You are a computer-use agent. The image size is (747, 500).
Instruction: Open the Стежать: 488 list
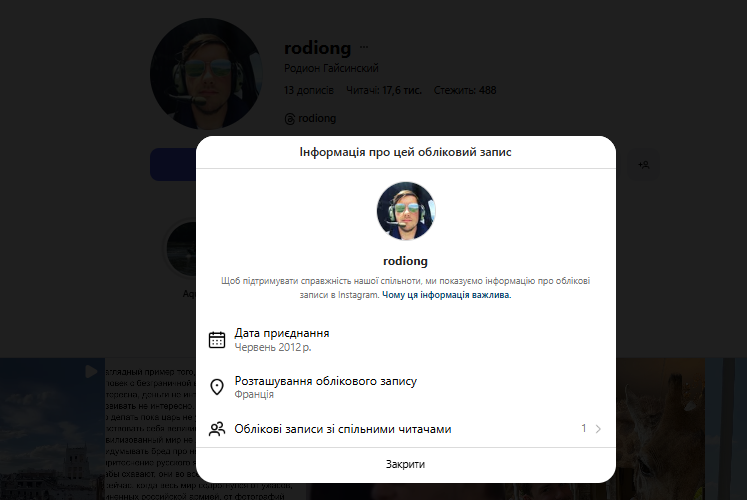465,90
